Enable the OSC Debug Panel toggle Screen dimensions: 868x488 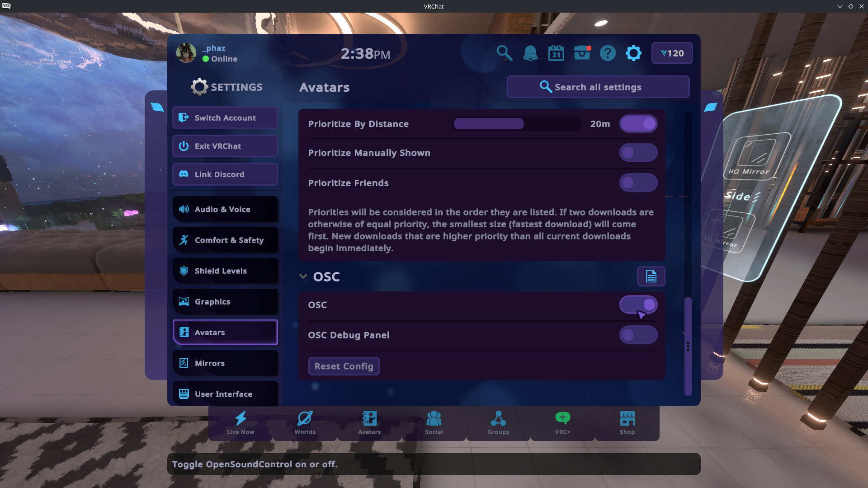638,335
